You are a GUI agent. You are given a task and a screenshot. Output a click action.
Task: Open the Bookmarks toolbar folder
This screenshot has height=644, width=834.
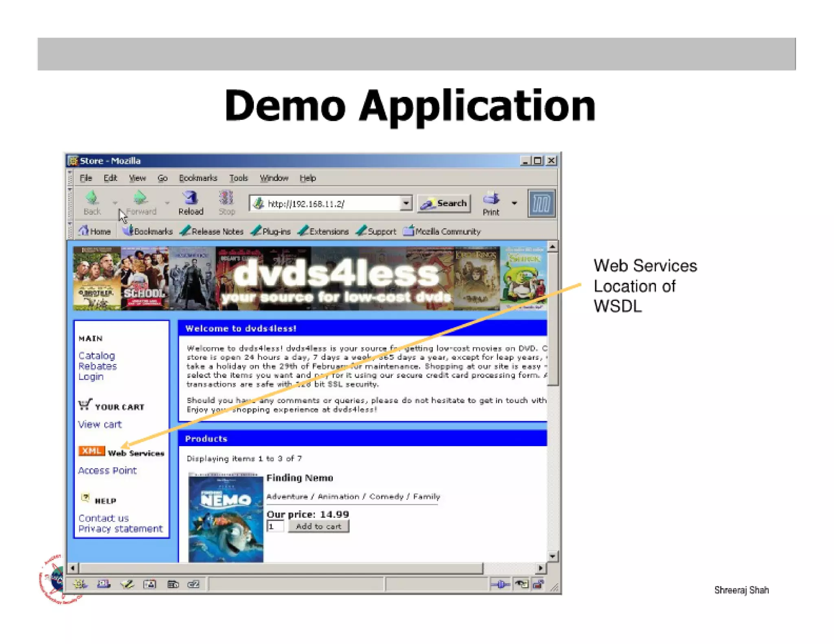(x=147, y=231)
